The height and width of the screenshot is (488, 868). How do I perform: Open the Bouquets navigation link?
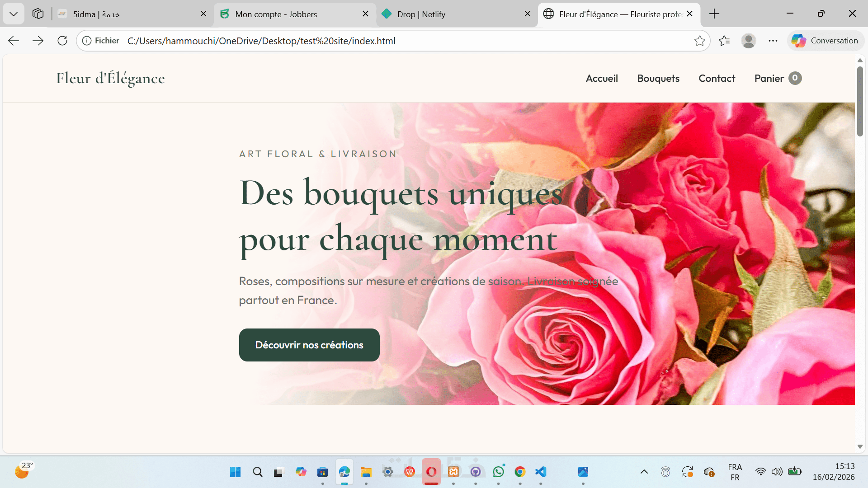click(x=658, y=78)
